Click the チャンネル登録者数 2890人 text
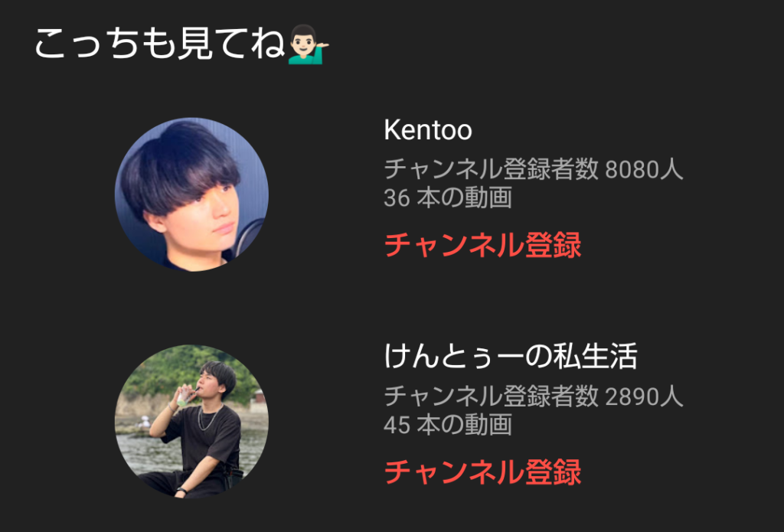 pos(534,396)
